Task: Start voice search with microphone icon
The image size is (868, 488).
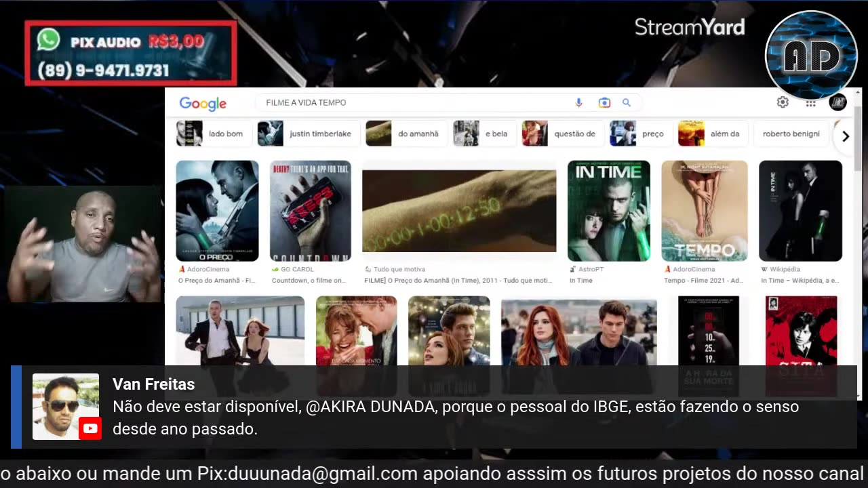Action: click(578, 102)
